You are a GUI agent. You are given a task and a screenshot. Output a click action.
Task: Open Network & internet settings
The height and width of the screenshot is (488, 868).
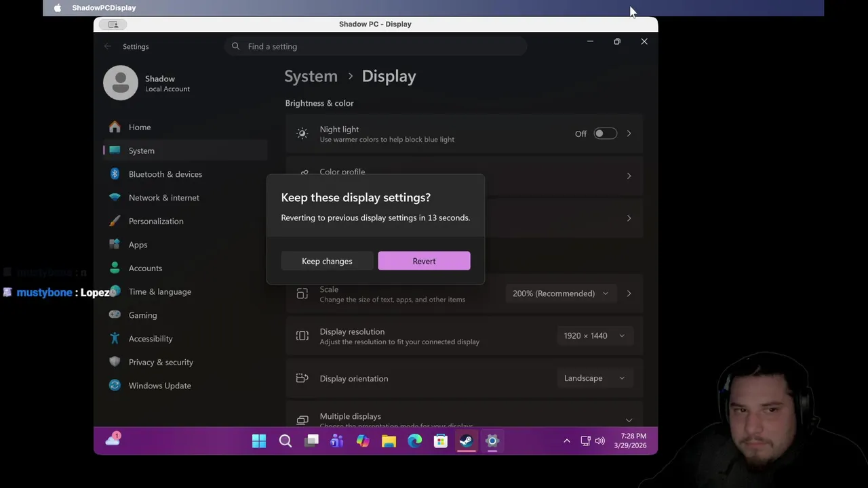185,198
